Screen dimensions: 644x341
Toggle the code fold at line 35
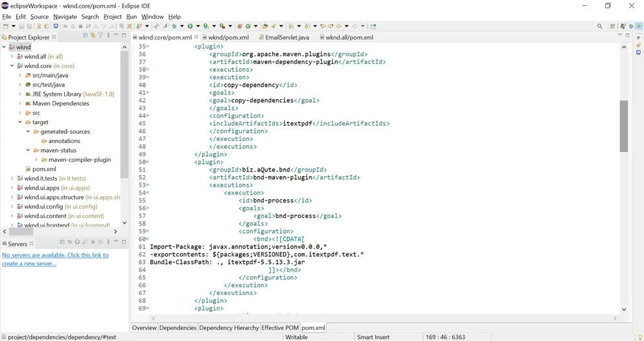(x=148, y=47)
